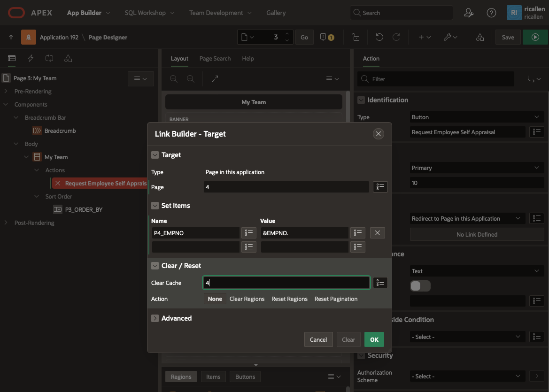Expand the Pre-Rendering tree node
This screenshot has height=392, width=549.
[x=6, y=92]
